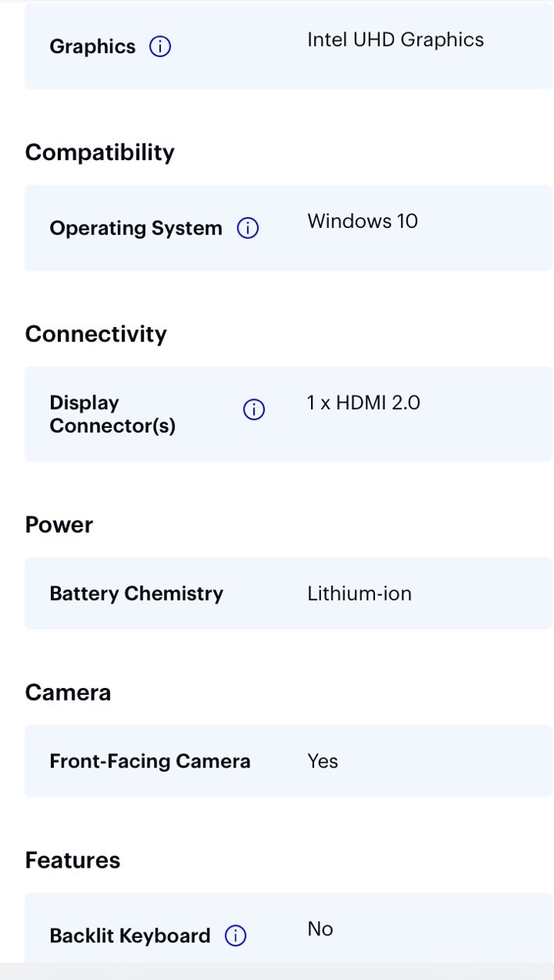Select the Front-Facing Camera label

(x=150, y=761)
